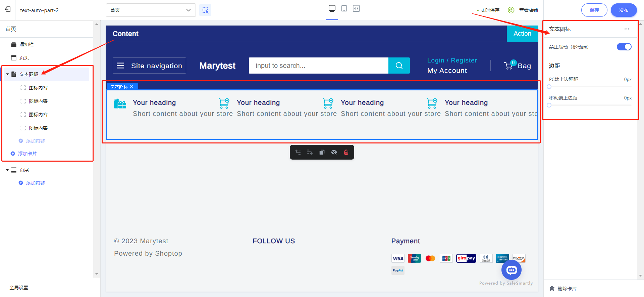
Task: Click the VISA payment icon
Action: point(398,258)
